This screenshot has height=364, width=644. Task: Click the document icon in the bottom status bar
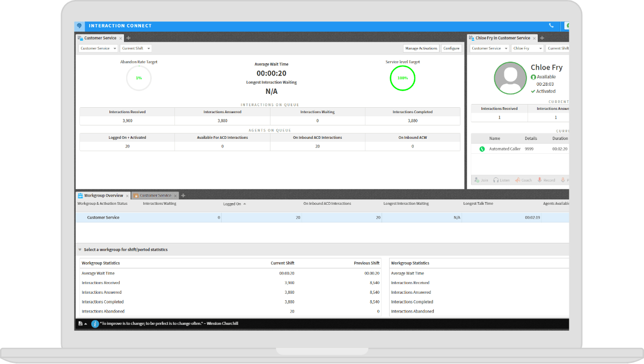[80, 324]
